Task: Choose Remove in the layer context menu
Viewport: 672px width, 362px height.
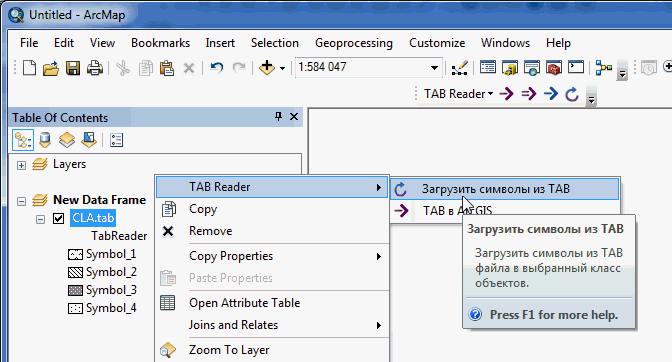Action: click(x=272, y=231)
